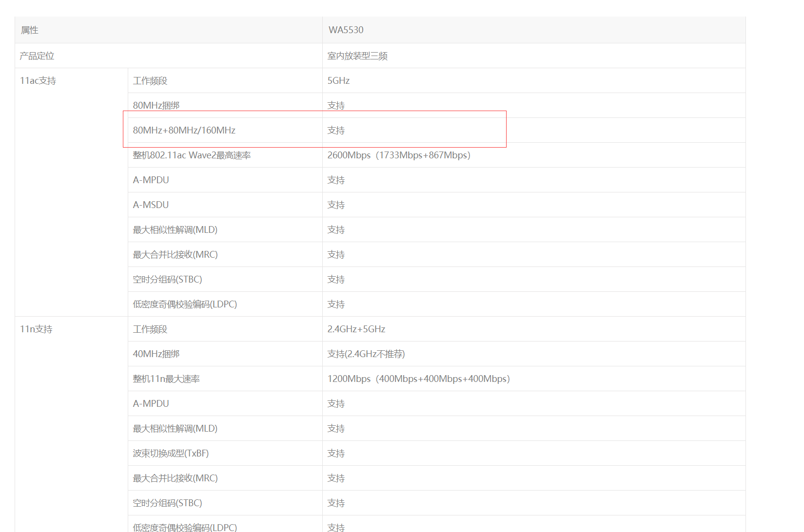
Task: Click "支持" in the 波束切换成型(TxBF) row
Action: pos(336,454)
